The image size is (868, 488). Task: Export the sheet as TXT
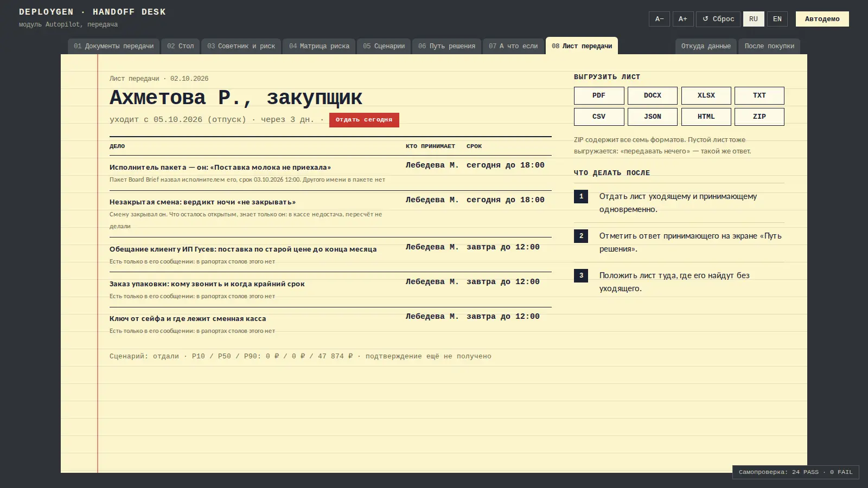coord(759,95)
